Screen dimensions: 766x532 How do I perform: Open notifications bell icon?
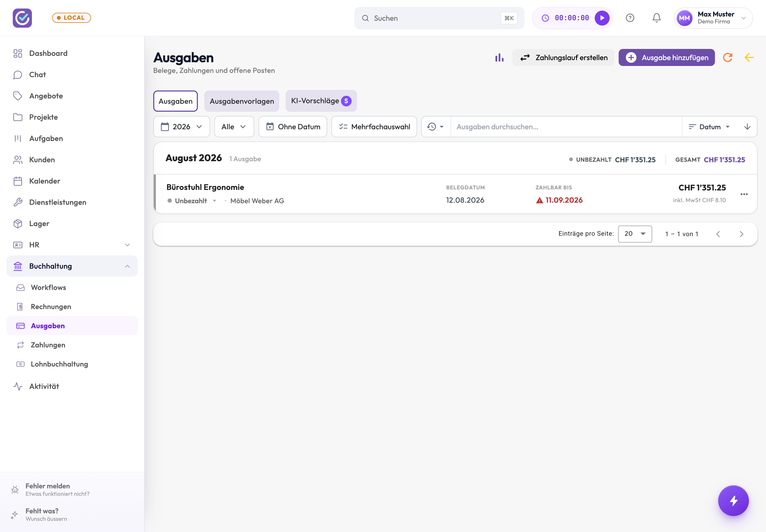tap(656, 18)
